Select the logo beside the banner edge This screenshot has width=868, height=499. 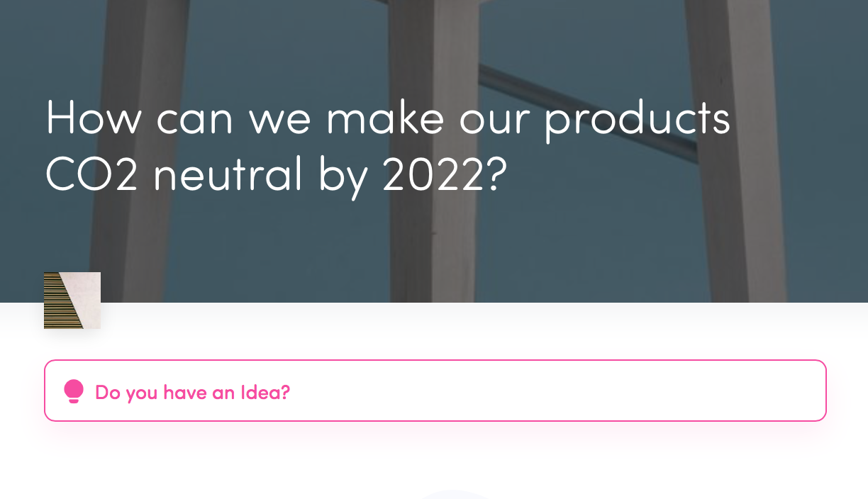(x=72, y=300)
